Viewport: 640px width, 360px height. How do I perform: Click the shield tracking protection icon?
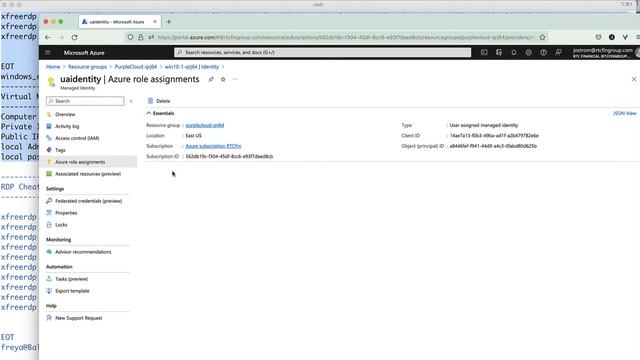coord(130,37)
